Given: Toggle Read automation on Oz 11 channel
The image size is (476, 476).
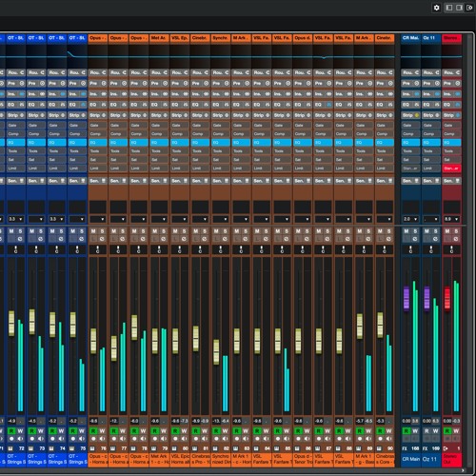Looking at the screenshot, I should 426,430.
